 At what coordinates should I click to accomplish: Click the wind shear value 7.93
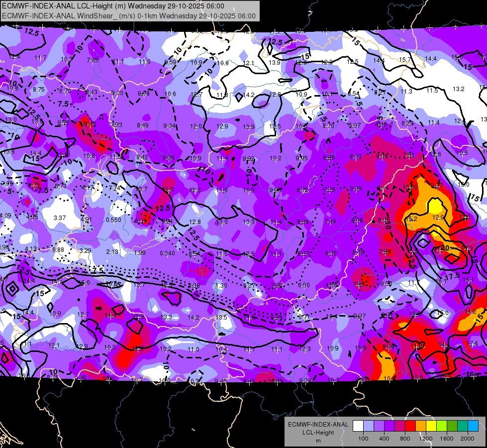click(x=116, y=124)
